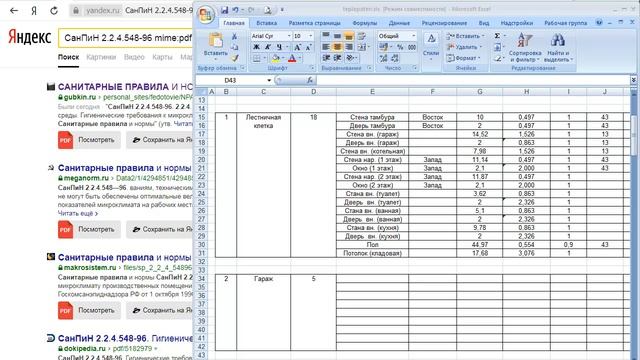640x360 pixels.
Task: Click AutoSum sigma icon
Action: pos(497,36)
